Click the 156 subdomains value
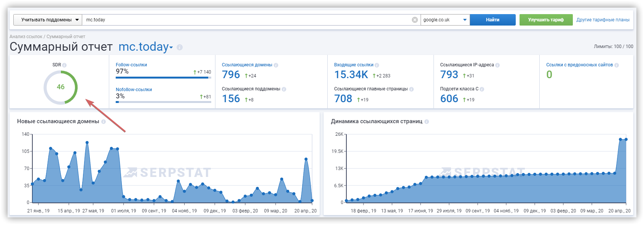This screenshot has height=225, width=644. [x=231, y=99]
